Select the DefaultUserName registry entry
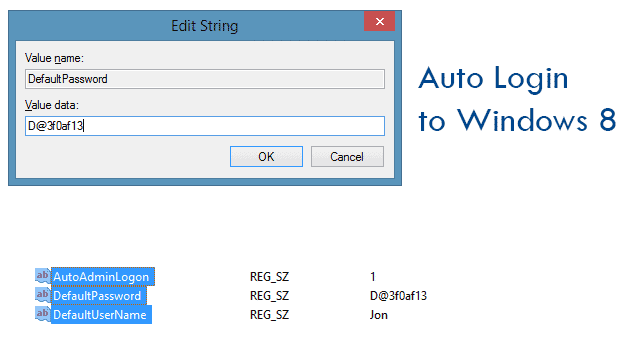The height and width of the screenshot is (360, 640). (101, 315)
